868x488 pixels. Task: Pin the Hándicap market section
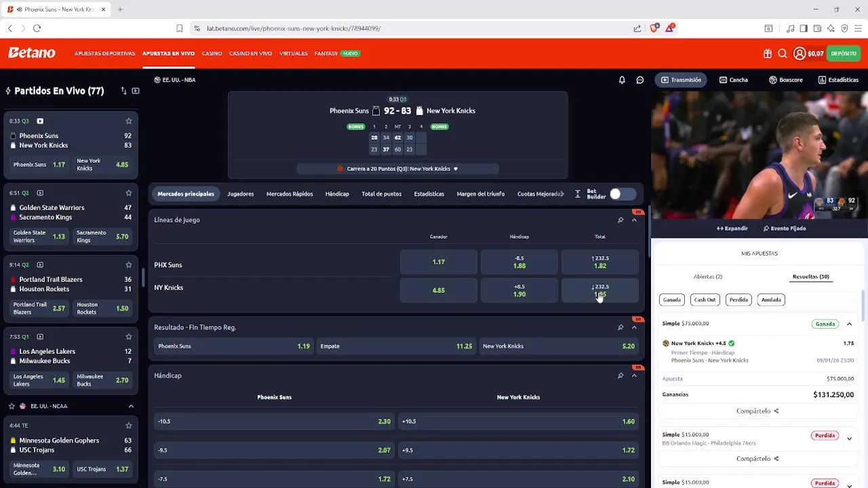click(x=620, y=375)
